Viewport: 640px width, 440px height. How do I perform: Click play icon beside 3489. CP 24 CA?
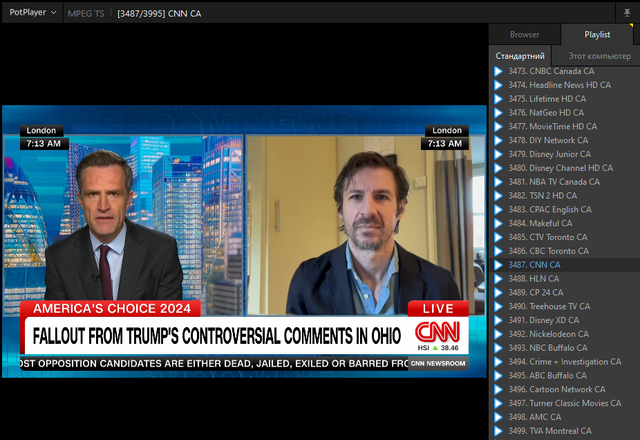498,293
